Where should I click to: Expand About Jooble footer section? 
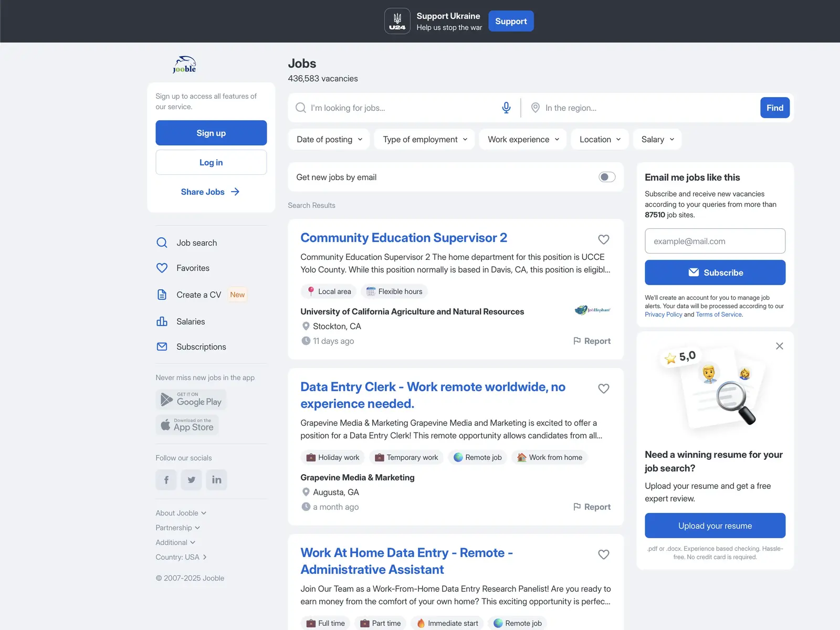[x=181, y=513]
